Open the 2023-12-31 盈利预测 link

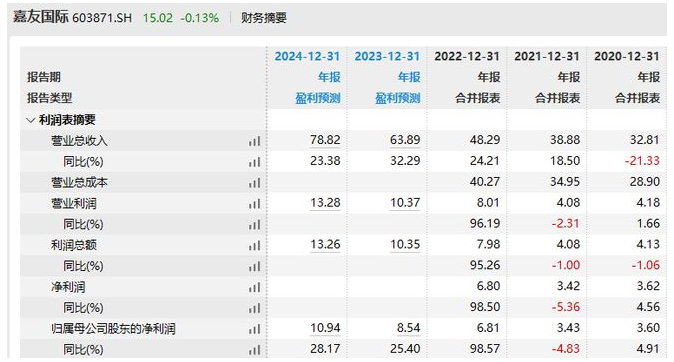tap(398, 98)
